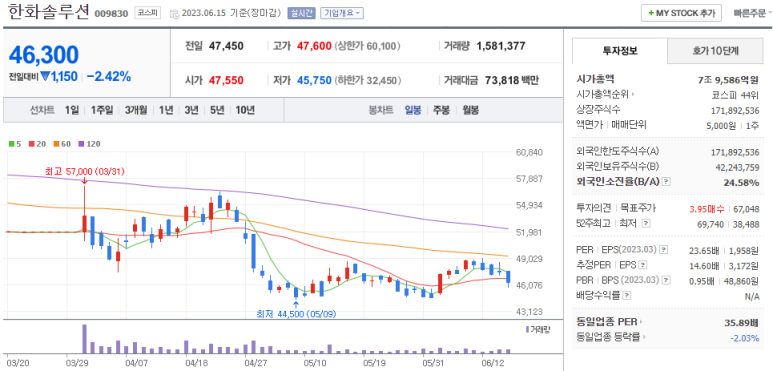This screenshot has width=773, height=371.
Task: Click the 04/27 date on chart axis
Action: tap(255, 363)
